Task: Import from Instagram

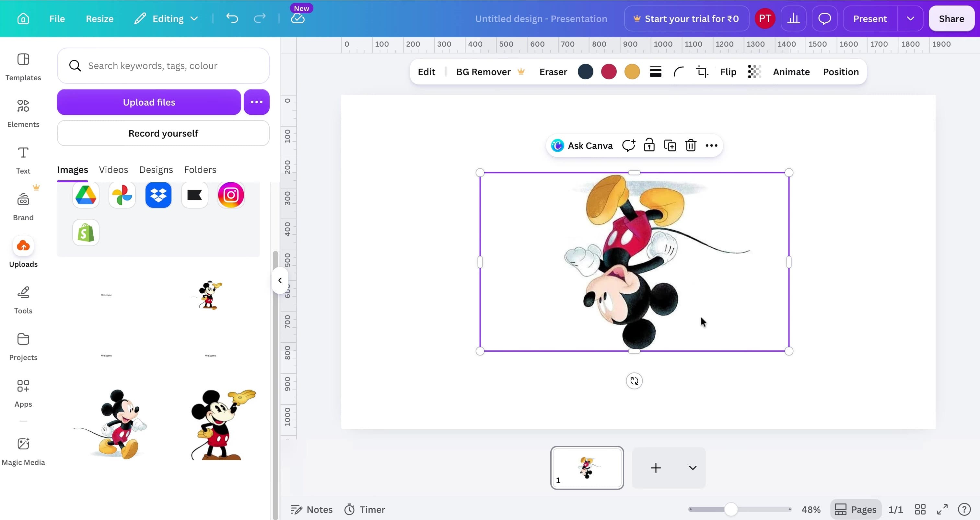Action: point(231,195)
